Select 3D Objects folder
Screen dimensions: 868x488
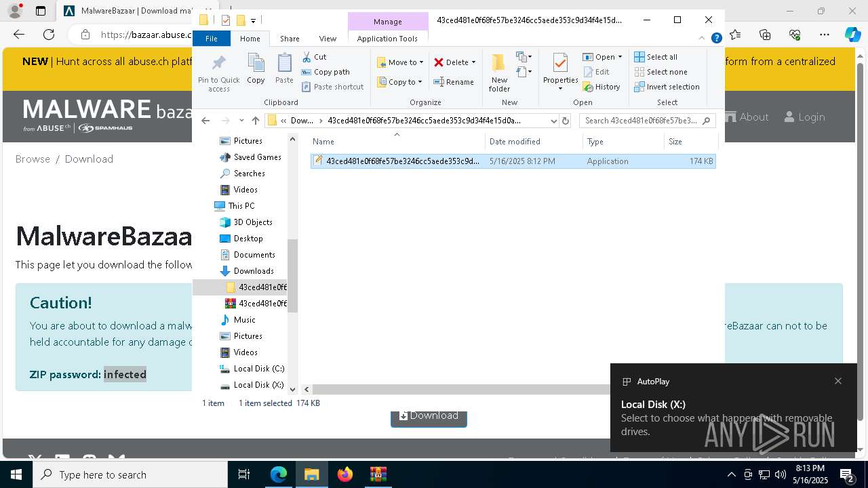(246, 222)
